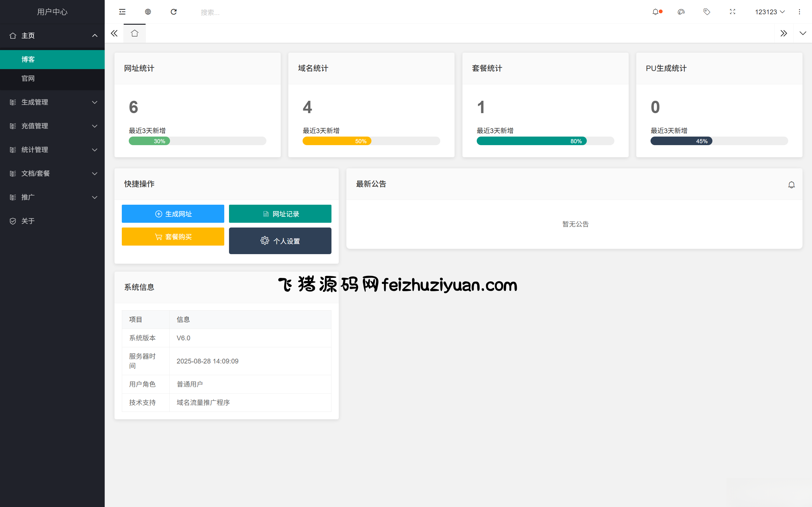
Task: Click the globe website icon in header
Action: (x=148, y=12)
